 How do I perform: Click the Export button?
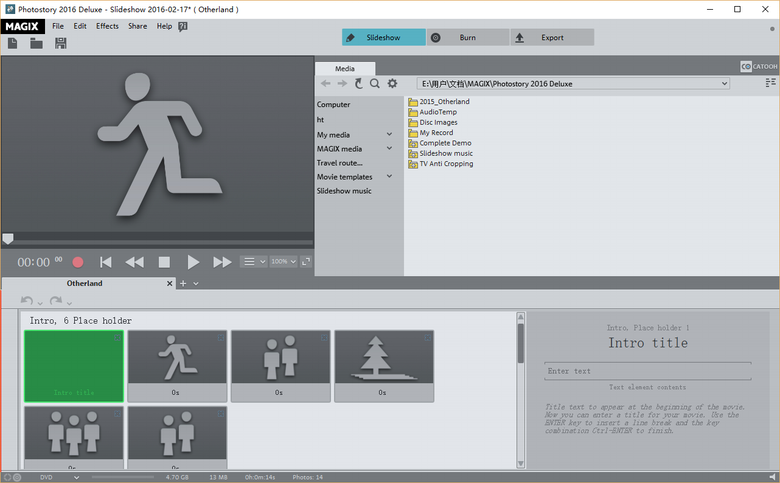551,37
